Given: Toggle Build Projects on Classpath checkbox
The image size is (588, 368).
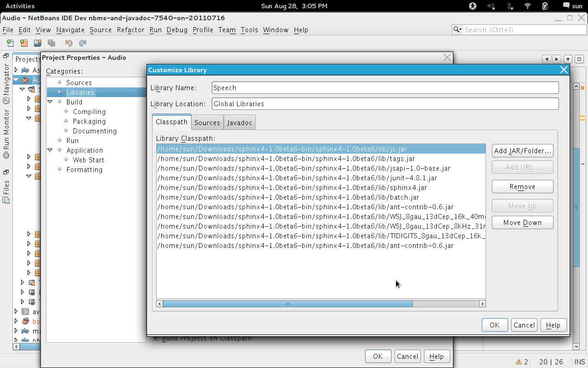Looking at the screenshot, I should pyautogui.click(x=156, y=338).
